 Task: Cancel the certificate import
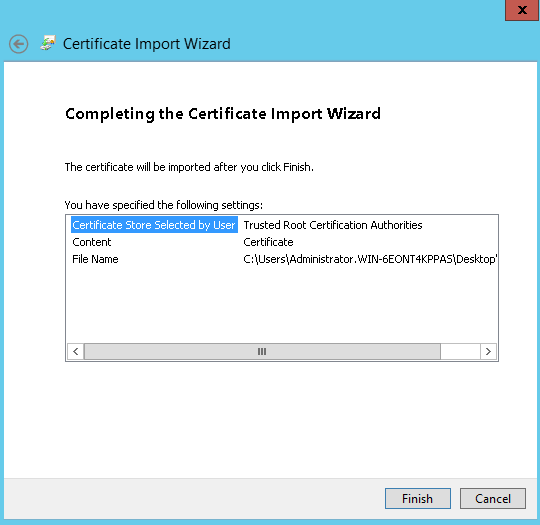[x=492, y=498]
